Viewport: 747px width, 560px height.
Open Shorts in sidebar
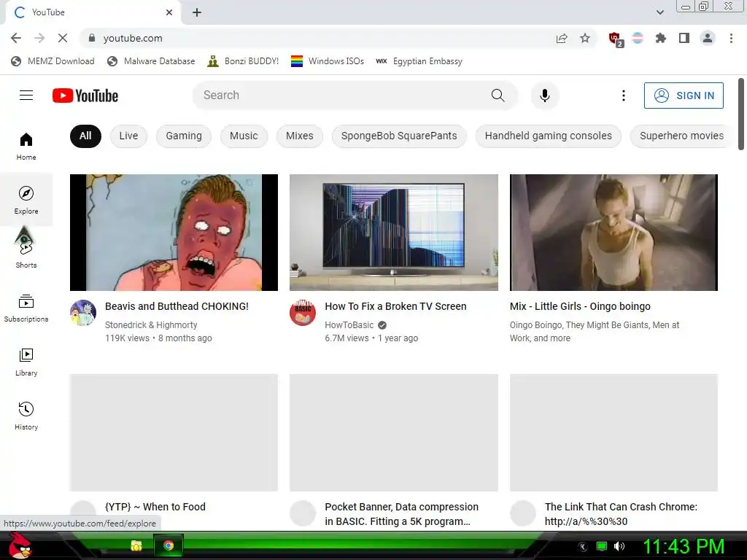pyautogui.click(x=26, y=254)
